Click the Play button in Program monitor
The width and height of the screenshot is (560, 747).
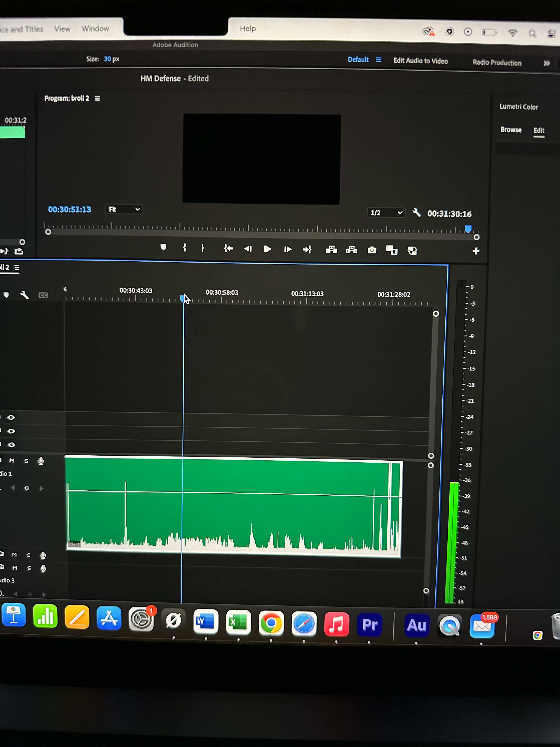click(267, 249)
